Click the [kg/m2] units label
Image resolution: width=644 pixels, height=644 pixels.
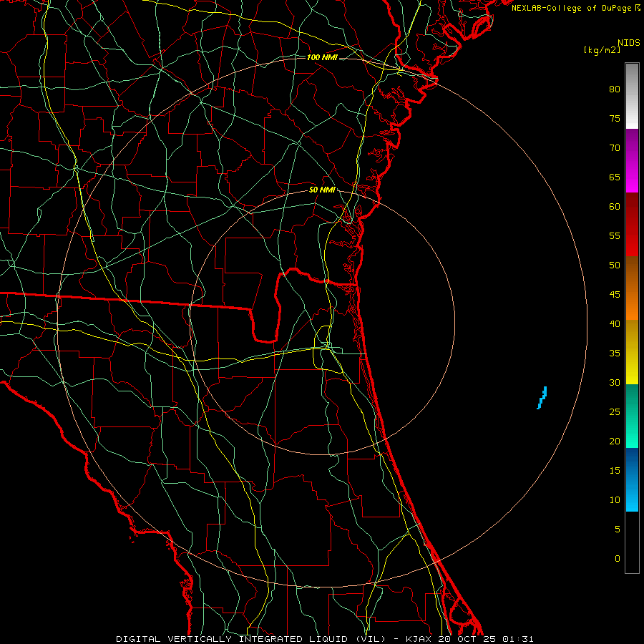602,50
